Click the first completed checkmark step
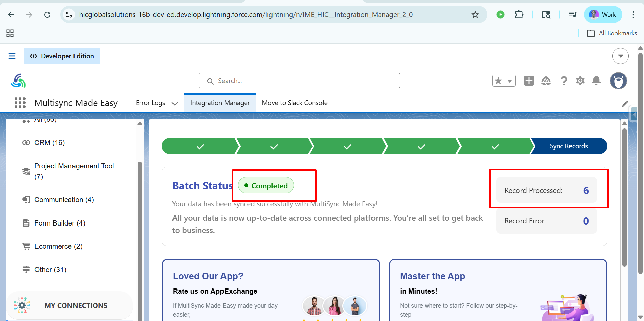This screenshot has height=321, width=644. coord(200,146)
